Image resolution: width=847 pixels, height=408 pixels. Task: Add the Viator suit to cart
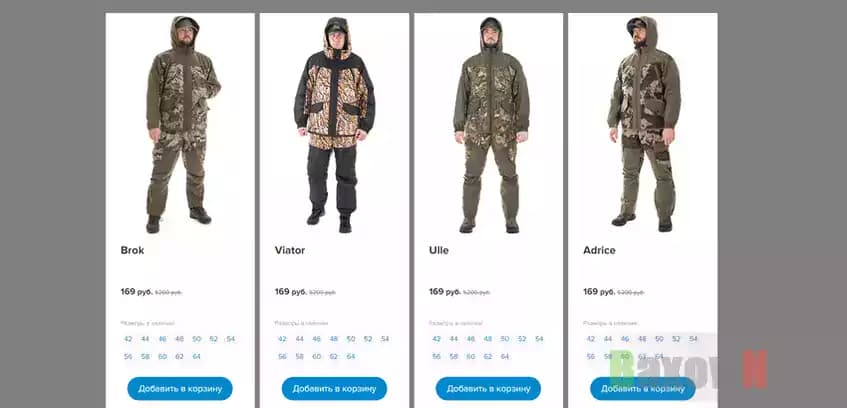click(334, 389)
